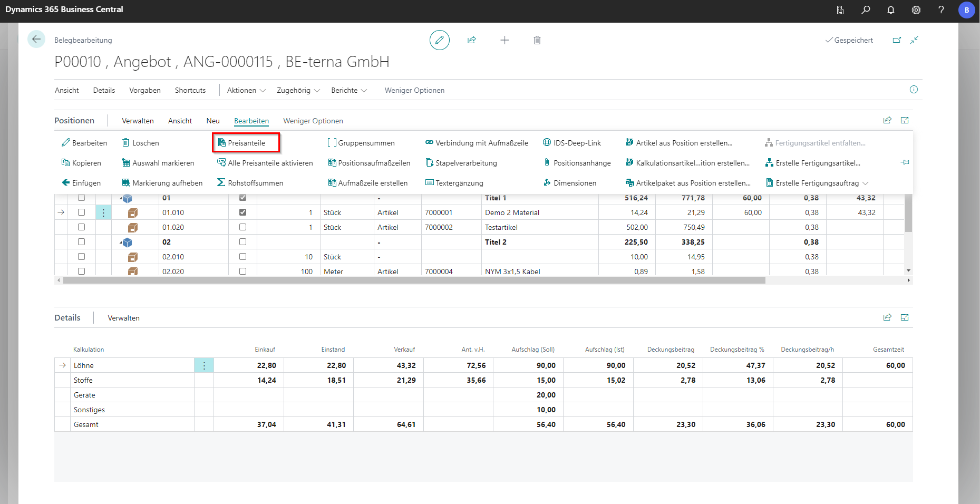980x504 pixels.
Task: Click Einfügen in the toolbar
Action: coord(81,183)
